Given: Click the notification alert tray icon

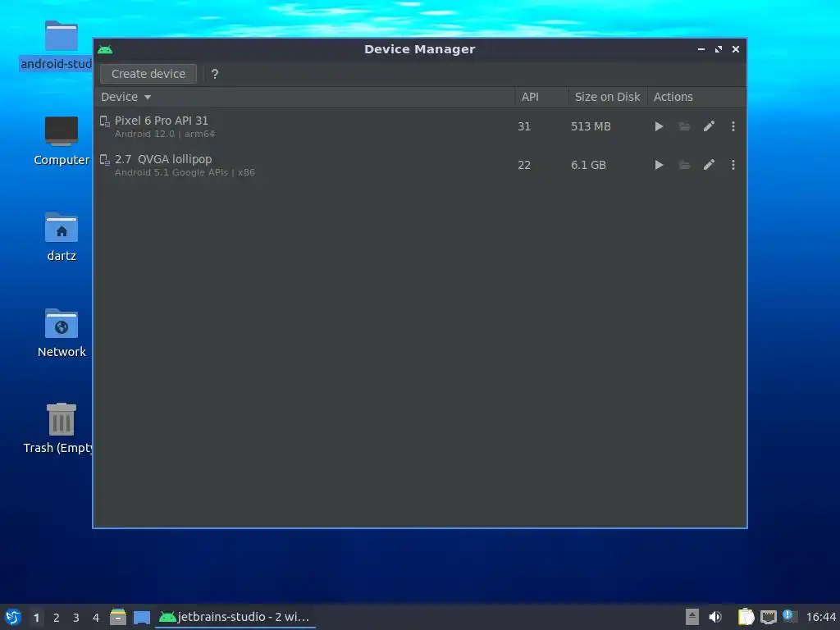Looking at the screenshot, I should click(x=790, y=615).
